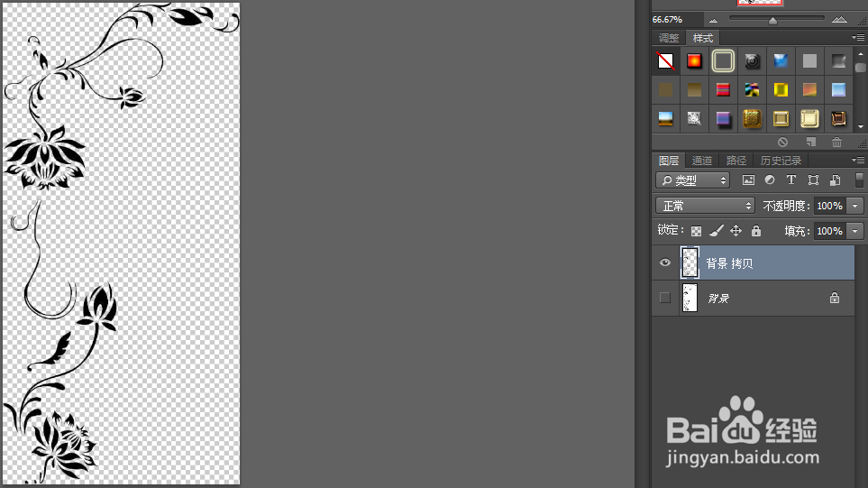
Task: Switch to the 样式 tab
Action: click(x=703, y=38)
